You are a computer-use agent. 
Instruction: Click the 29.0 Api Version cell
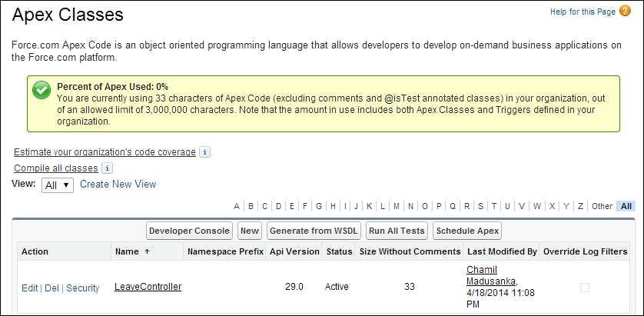point(294,287)
